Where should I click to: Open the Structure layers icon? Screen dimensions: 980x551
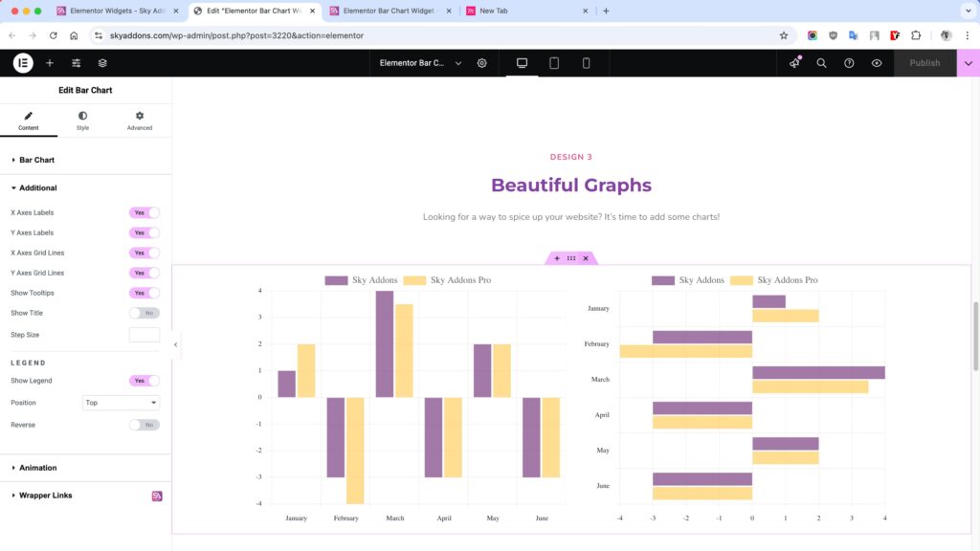(x=102, y=63)
